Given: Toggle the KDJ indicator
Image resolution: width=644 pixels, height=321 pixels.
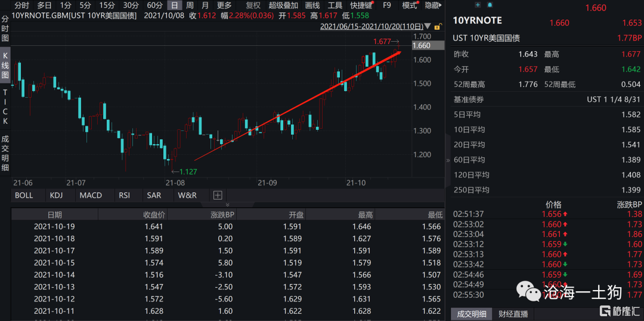Looking at the screenshot, I should tap(56, 195).
